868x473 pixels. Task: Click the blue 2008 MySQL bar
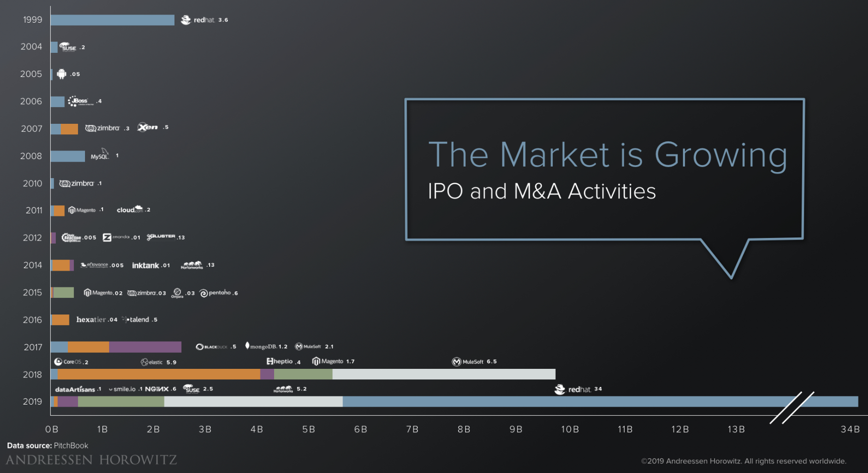[x=68, y=156]
